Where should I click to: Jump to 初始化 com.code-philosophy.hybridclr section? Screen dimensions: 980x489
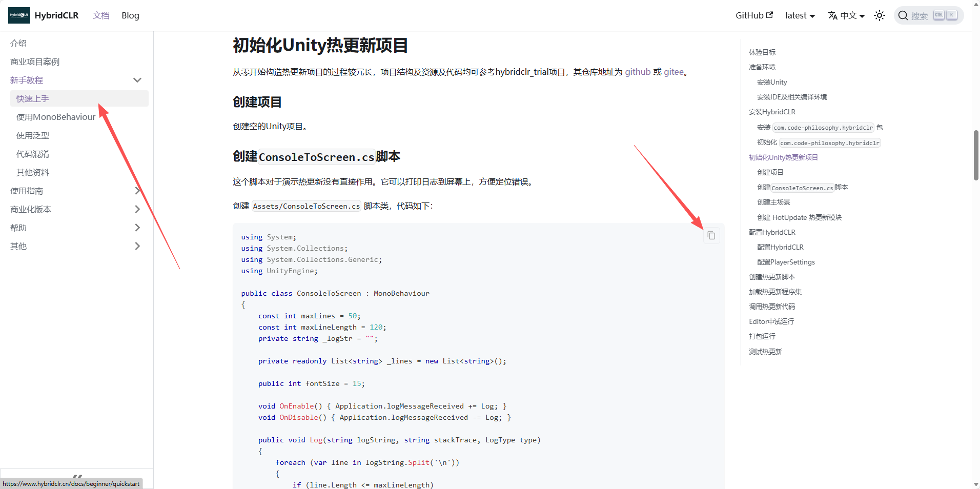coord(819,142)
